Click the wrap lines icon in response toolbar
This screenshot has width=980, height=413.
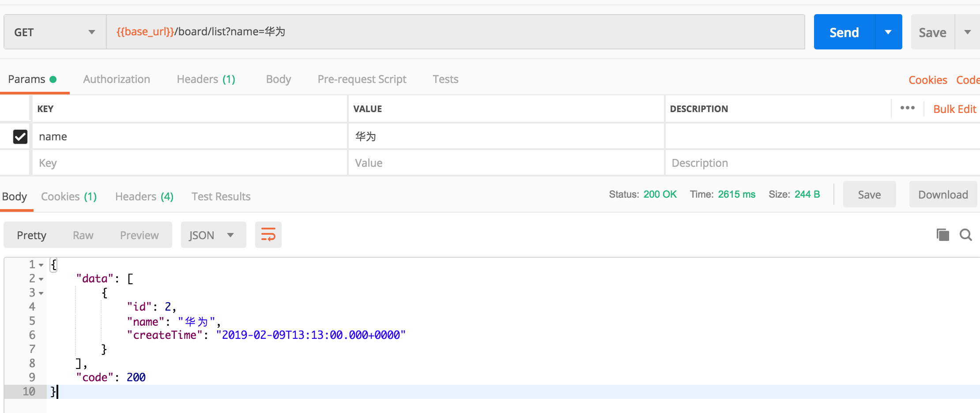pos(268,235)
